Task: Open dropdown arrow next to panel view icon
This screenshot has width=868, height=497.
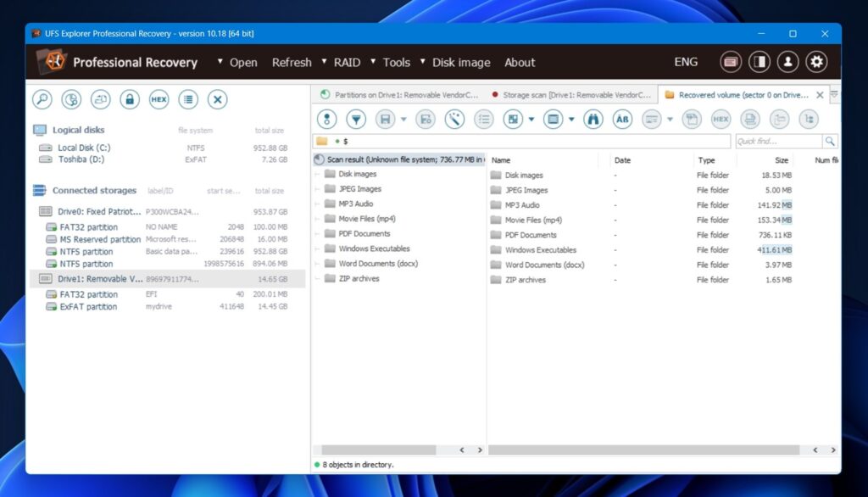Action: pyautogui.click(x=571, y=119)
